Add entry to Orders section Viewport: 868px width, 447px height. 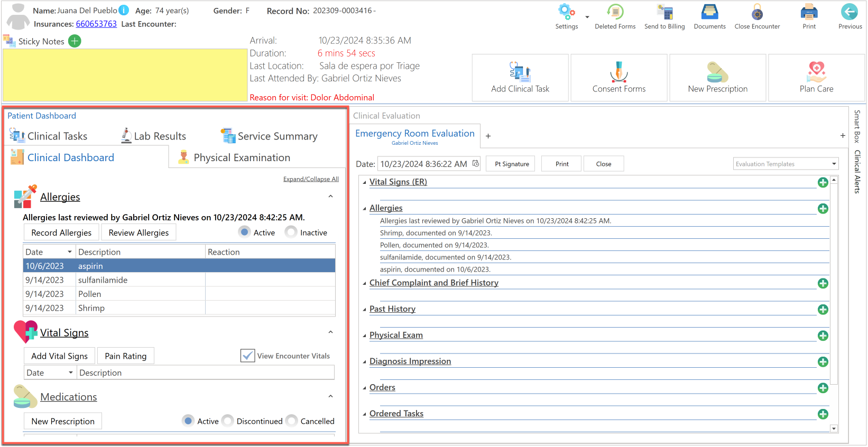tap(823, 388)
